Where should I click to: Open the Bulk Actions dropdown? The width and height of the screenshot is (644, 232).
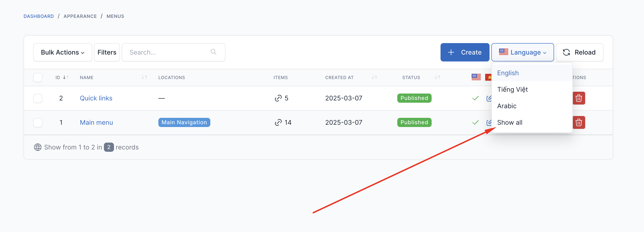pyautogui.click(x=62, y=52)
